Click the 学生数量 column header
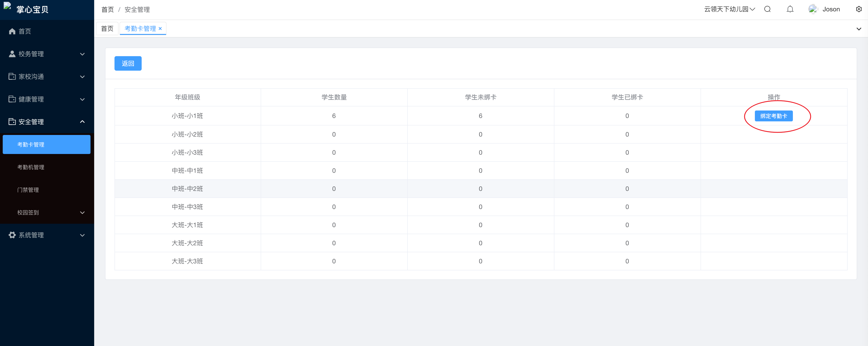This screenshot has width=868, height=346. point(334,97)
